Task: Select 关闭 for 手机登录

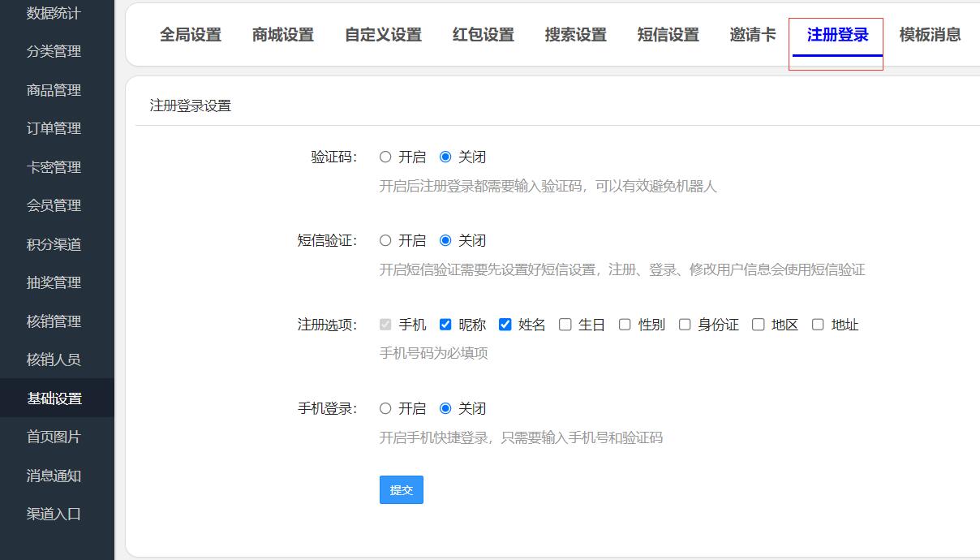Action: 445,408
